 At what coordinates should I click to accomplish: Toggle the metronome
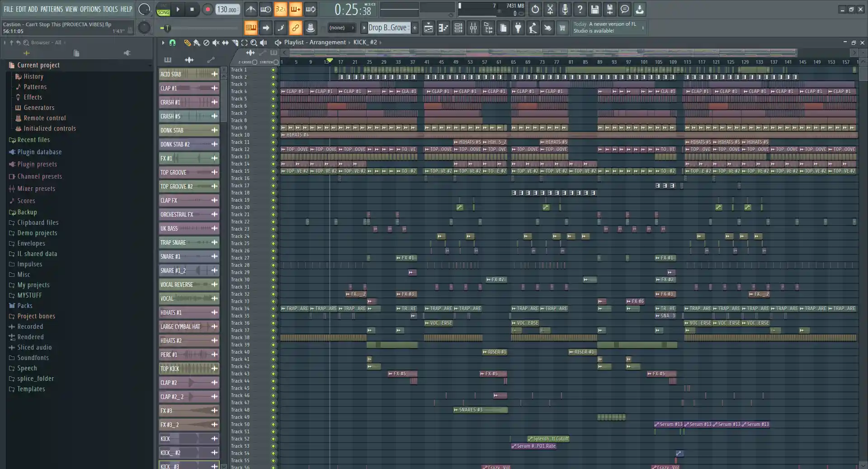pyautogui.click(x=250, y=9)
